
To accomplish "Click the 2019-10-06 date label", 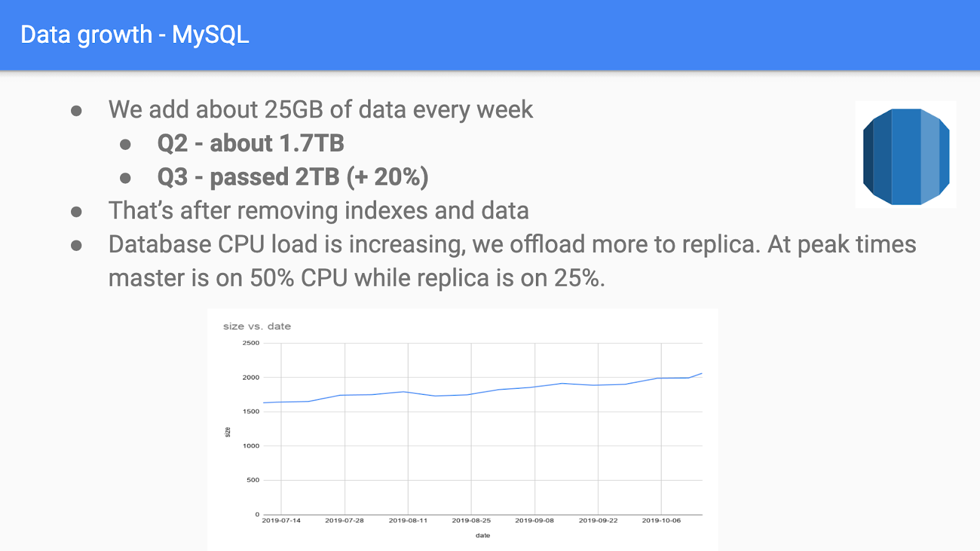I will coord(661,520).
